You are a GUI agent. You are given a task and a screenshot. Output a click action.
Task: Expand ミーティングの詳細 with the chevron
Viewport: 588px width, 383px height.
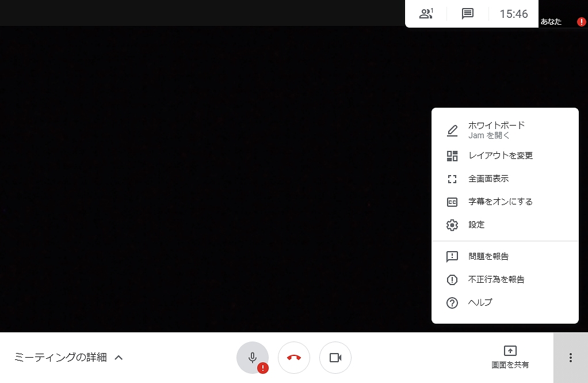coord(119,358)
